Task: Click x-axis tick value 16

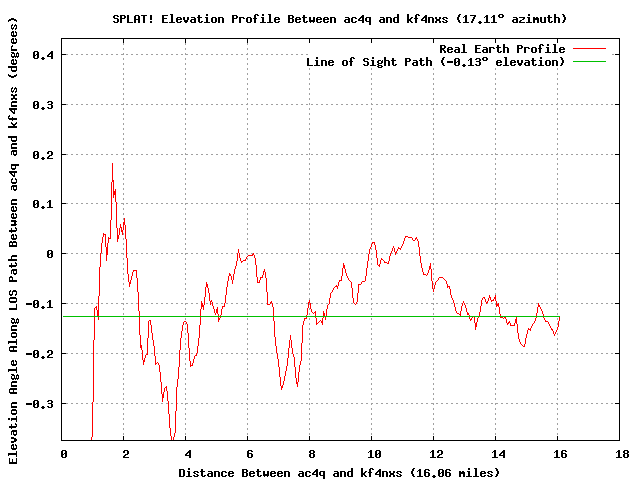Action: click(x=560, y=454)
